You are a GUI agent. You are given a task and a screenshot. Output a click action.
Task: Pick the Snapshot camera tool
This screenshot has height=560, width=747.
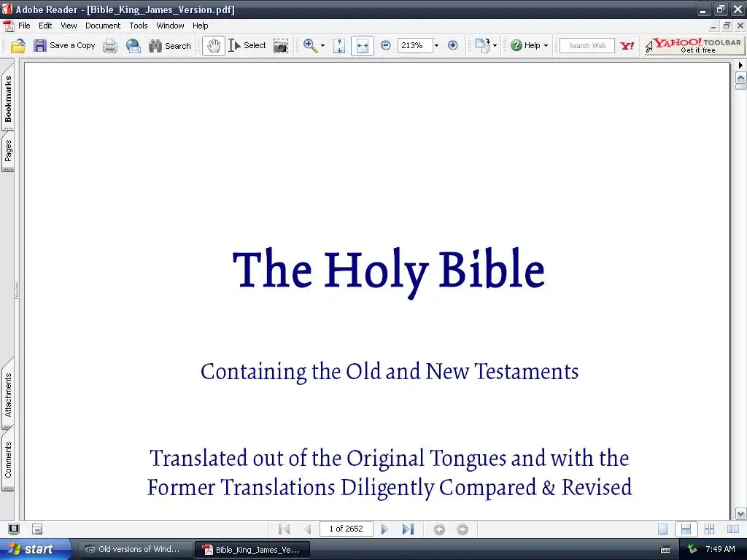pyautogui.click(x=281, y=46)
